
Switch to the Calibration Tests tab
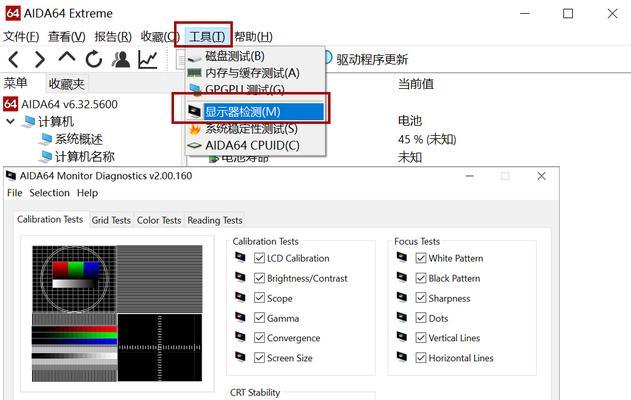point(50,219)
